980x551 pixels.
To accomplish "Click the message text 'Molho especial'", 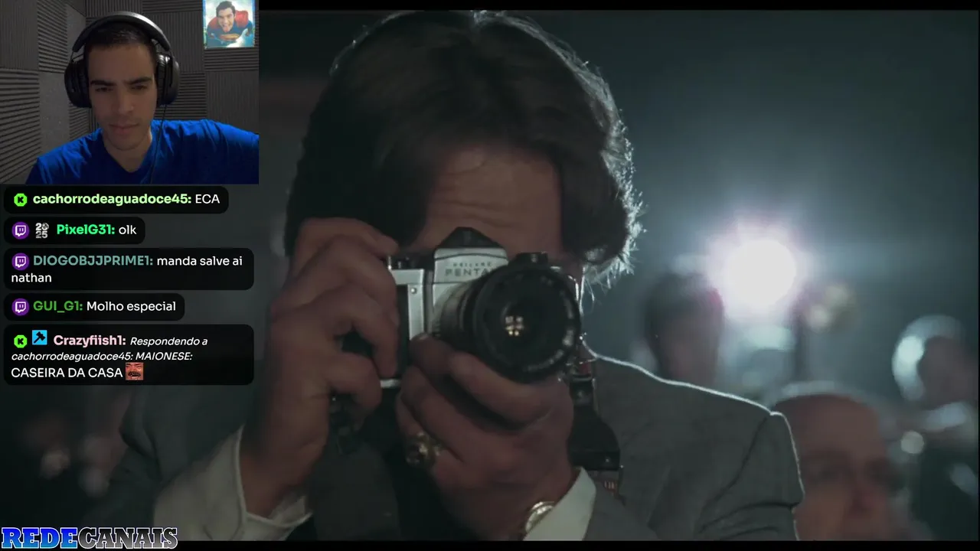I will tap(131, 306).
